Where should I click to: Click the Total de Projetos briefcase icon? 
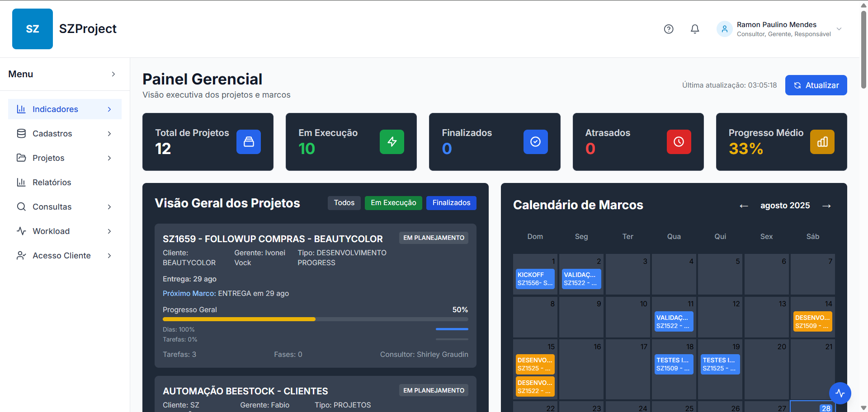[249, 142]
